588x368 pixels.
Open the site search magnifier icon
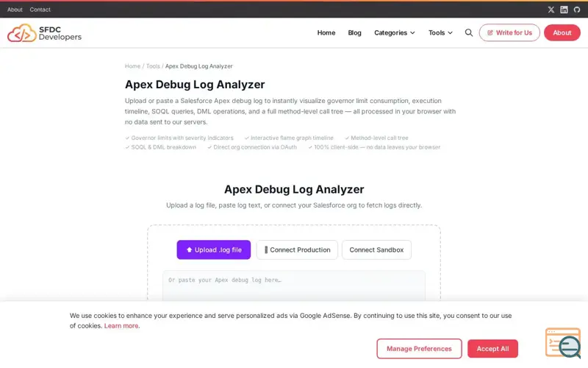pyautogui.click(x=469, y=32)
